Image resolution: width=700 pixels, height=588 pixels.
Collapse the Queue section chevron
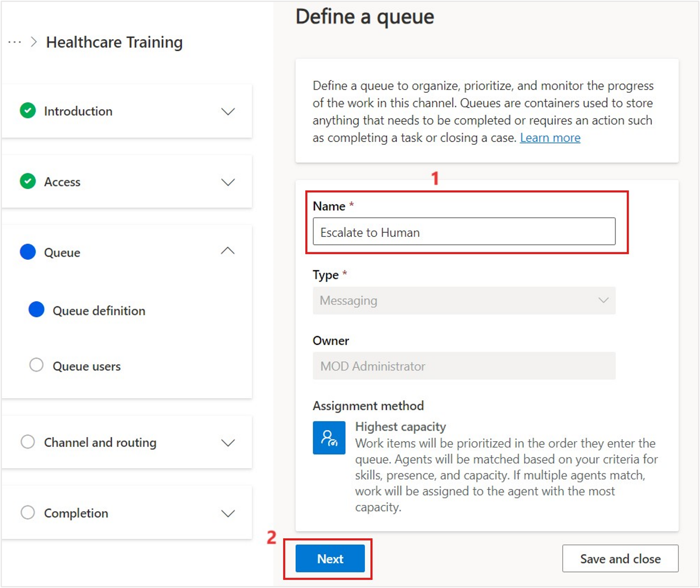tap(228, 251)
